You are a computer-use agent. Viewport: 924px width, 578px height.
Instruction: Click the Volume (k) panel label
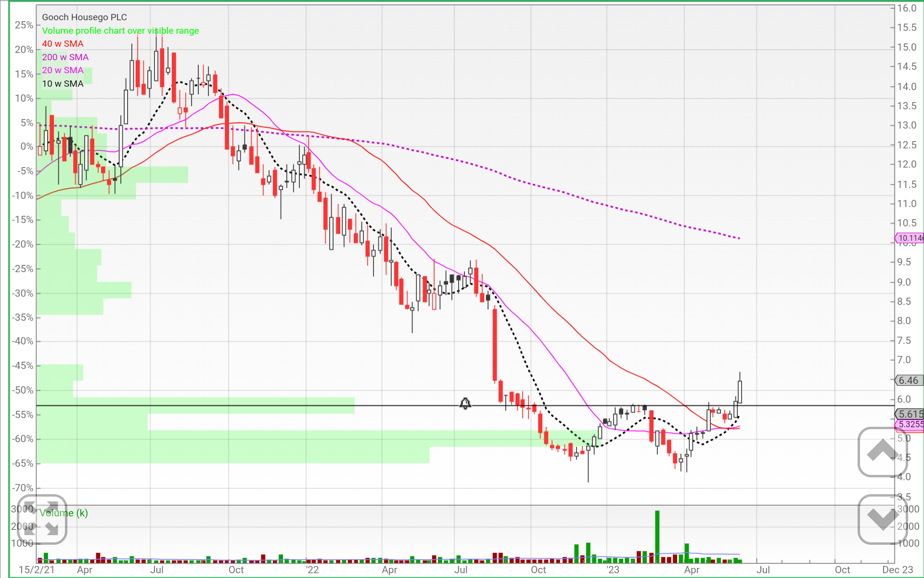64,513
